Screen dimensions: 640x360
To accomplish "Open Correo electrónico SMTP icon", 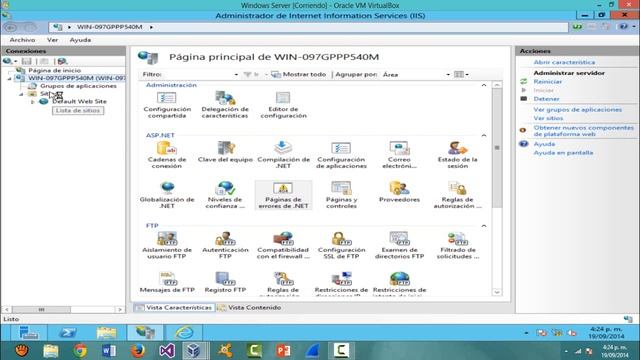I will point(399,155).
